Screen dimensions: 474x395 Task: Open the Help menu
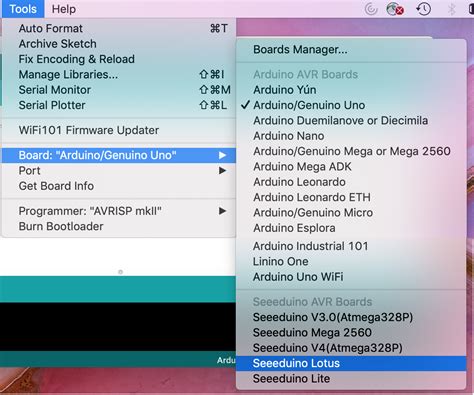[64, 9]
